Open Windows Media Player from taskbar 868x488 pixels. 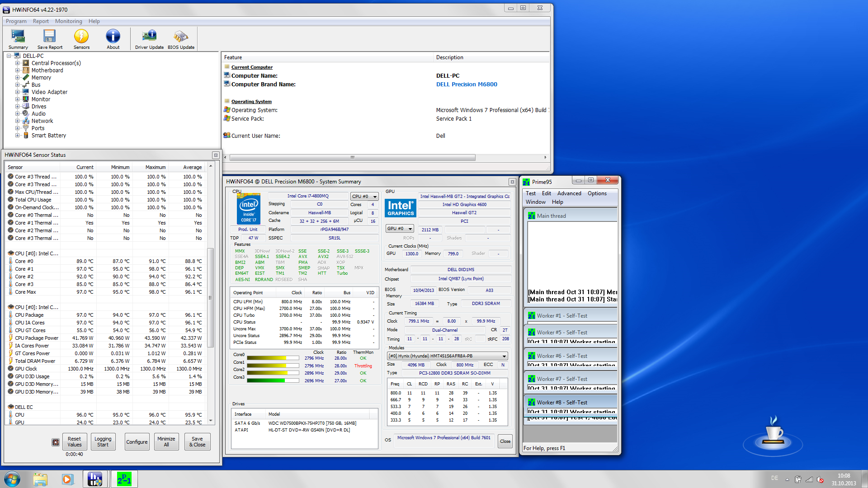coord(67,479)
